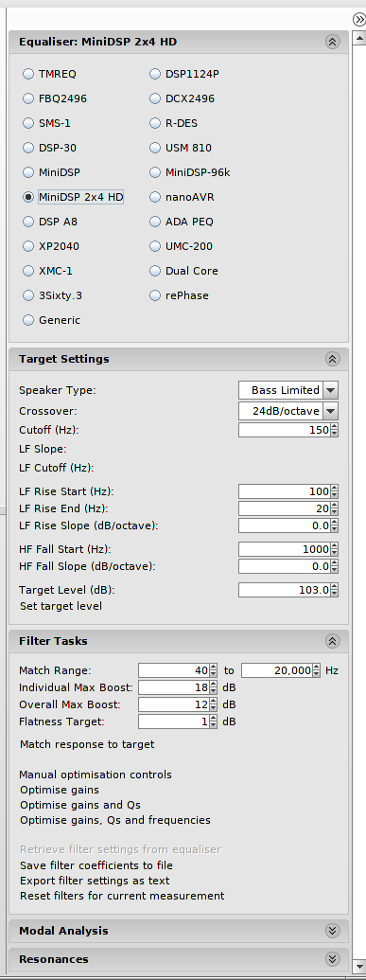Adjust the LF Rise Start stepper

[334, 491]
